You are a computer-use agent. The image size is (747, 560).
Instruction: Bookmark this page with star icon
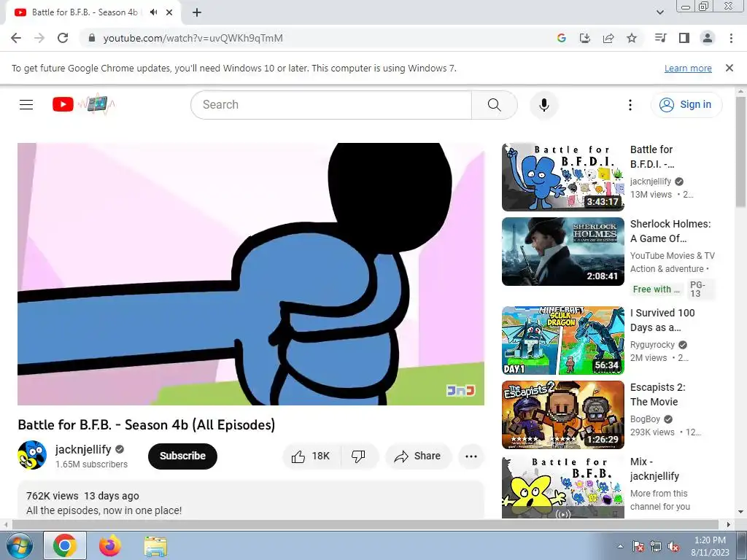pyautogui.click(x=632, y=38)
